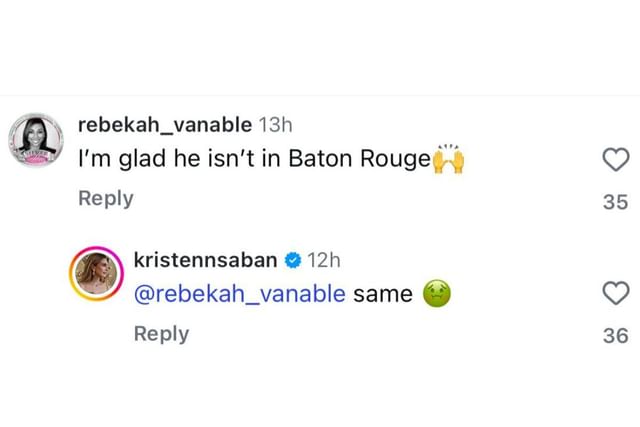This screenshot has width=640, height=427.
Task: Click the 12h timestamp
Action: (x=324, y=260)
